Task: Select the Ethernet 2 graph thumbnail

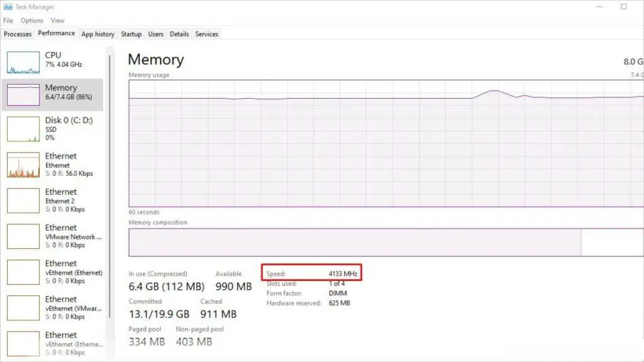Action: (x=23, y=200)
